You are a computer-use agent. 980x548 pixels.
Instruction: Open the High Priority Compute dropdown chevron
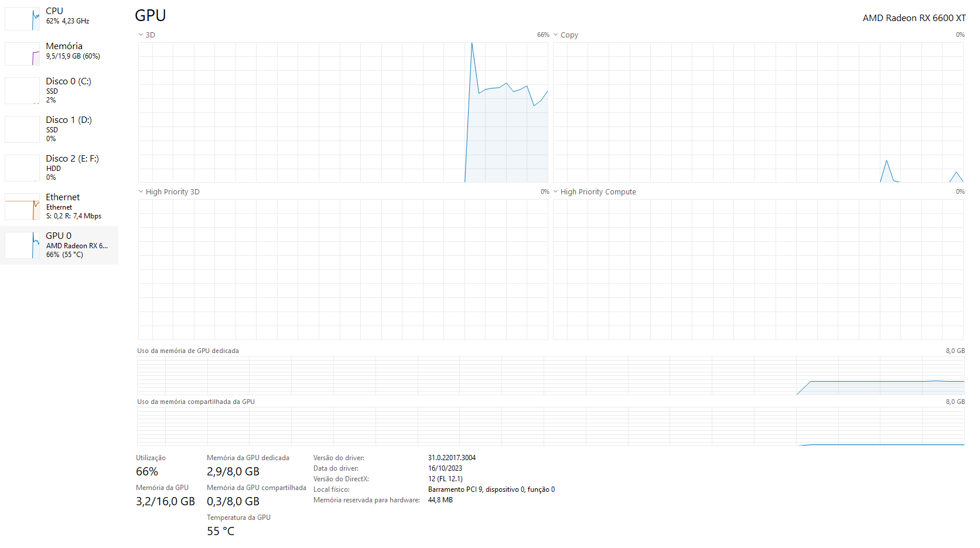555,191
